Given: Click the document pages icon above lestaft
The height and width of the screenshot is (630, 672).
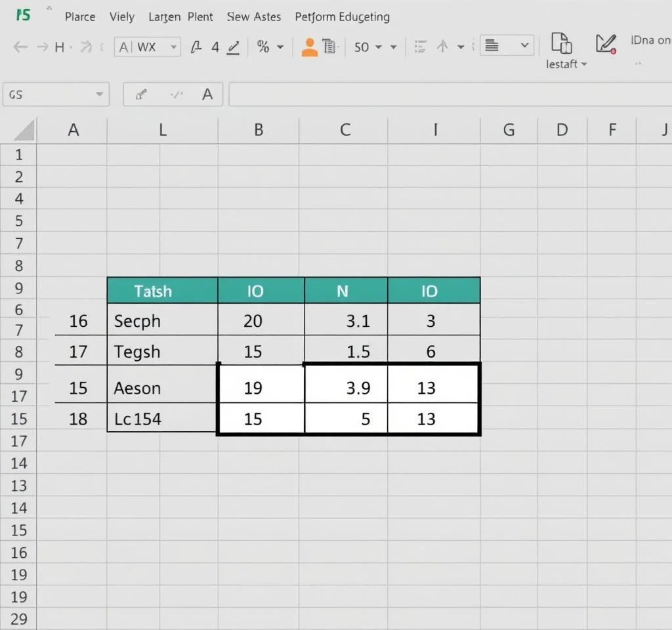Looking at the screenshot, I should 561,43.
